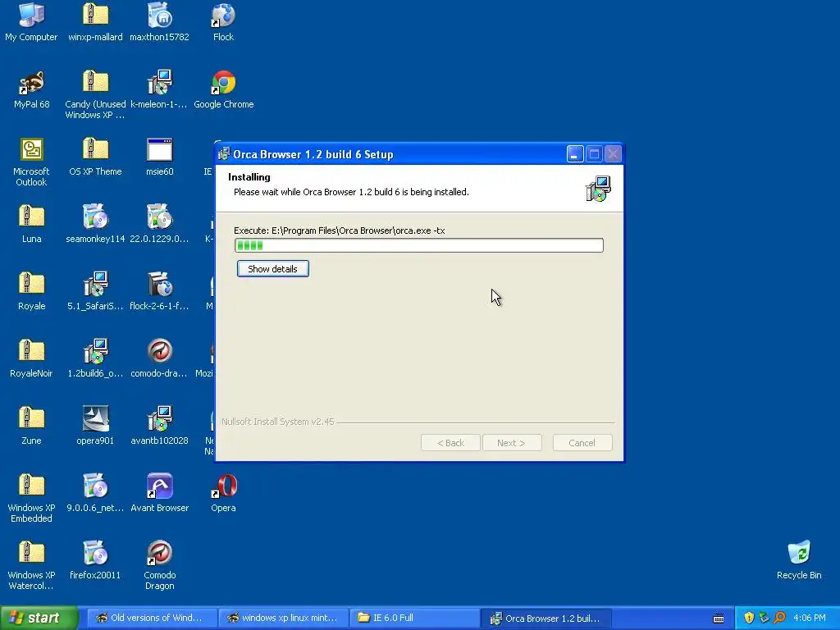Click the security shield tray icon
Viewport: 840px width, 630px height.
tap(749, 618)
